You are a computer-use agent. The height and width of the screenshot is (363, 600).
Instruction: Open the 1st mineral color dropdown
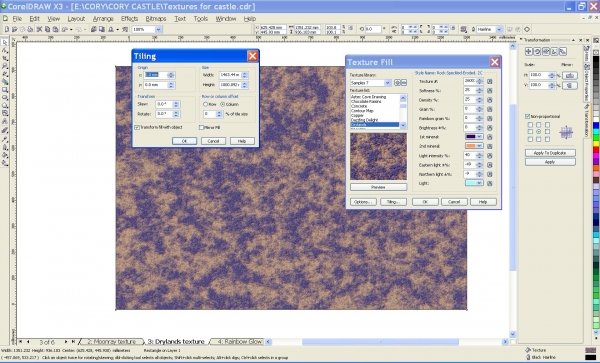pos(474,137)
